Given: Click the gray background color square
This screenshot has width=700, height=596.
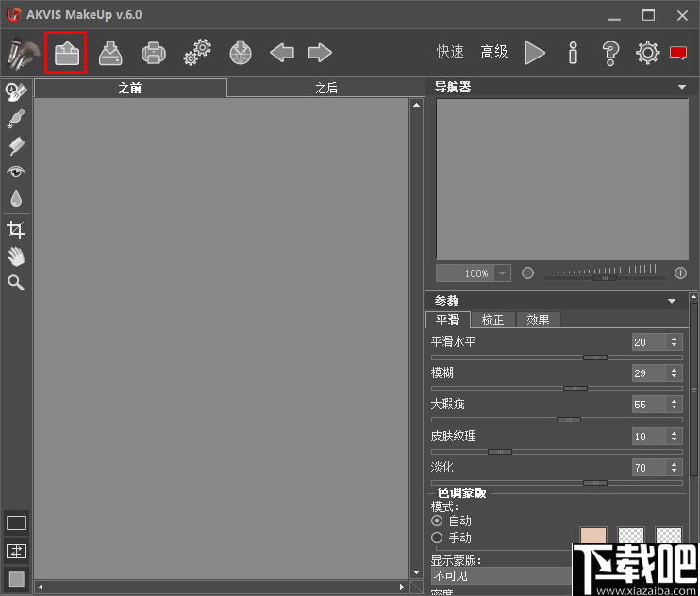Looking at the screenshot, I should click(17, 579).
